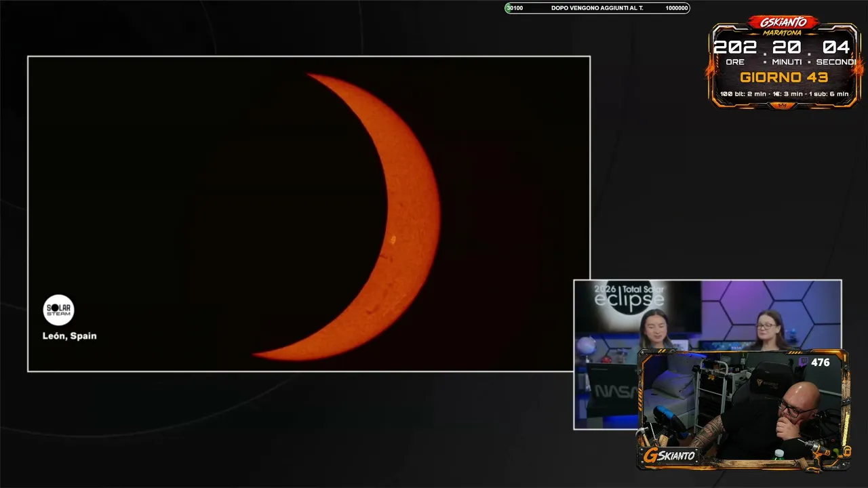The width and height of the screenshot is (868, 488).
Task: Click the '20' minutes value
Action: [787, 47]
